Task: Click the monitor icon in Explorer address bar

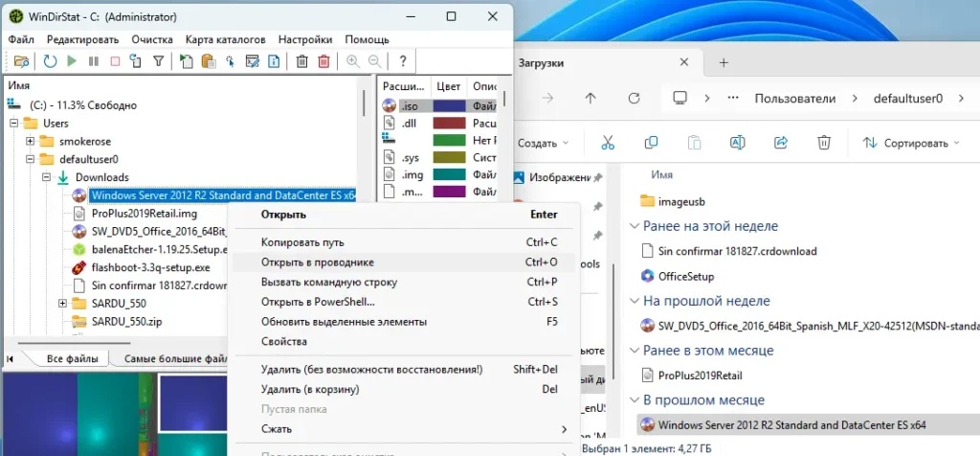Action: pyautogui.click(x=680, y=99)
